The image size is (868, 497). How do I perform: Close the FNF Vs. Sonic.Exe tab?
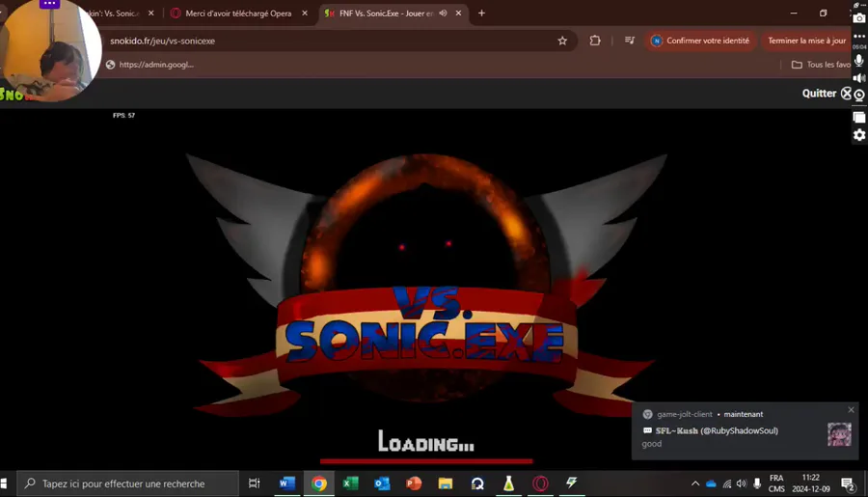coord(458,14)
